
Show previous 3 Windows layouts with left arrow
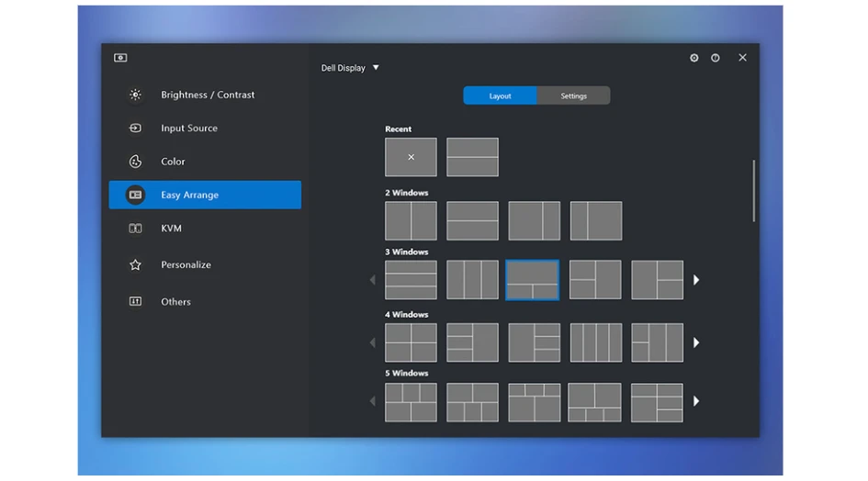pyautogui.click(x=373, y=280)
